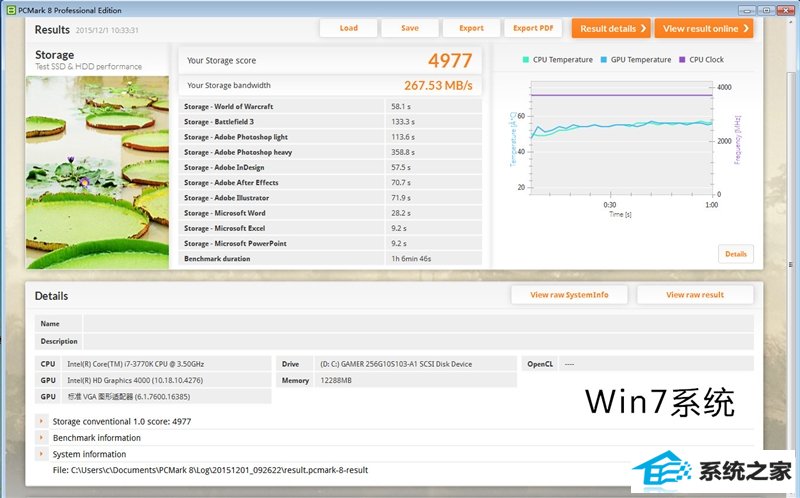This screenshot has height=498, width=800.
Task: Click Benchmark duration row
Action: coord(330,259)
